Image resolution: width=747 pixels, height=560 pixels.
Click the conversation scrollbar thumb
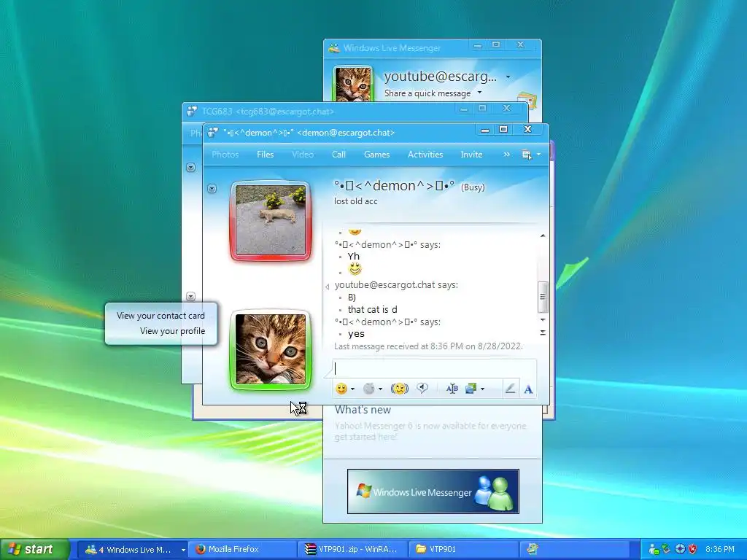543,297
